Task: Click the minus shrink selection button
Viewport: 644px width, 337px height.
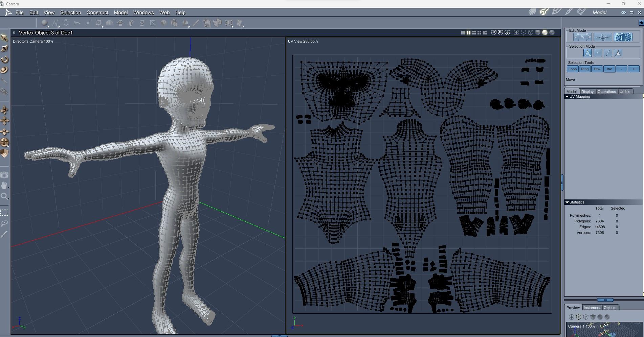Action: [621, 69]
